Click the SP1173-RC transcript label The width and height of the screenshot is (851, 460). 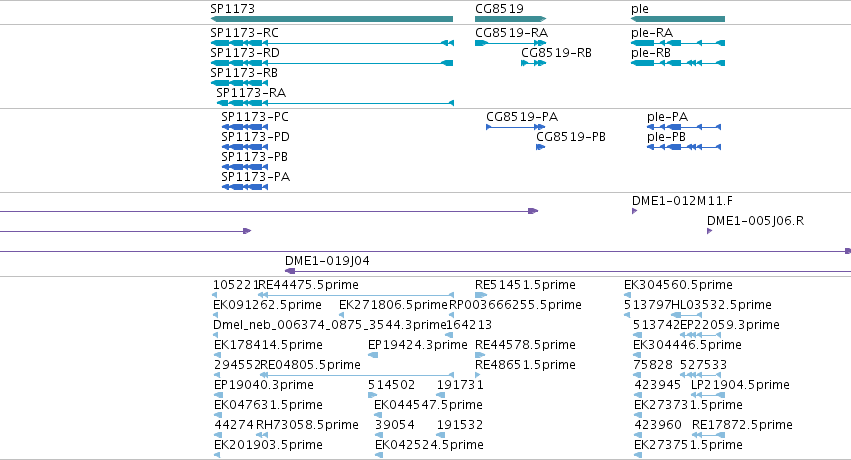[244, 33]
